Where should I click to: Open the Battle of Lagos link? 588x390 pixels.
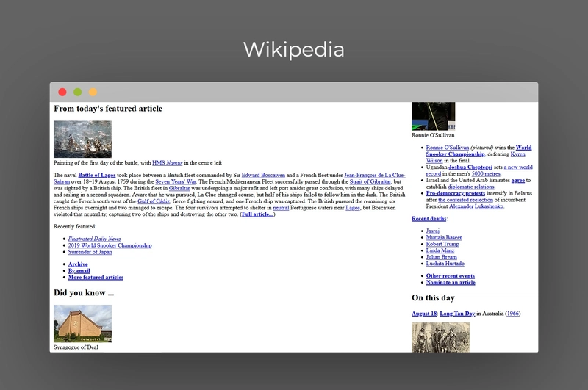97,175
